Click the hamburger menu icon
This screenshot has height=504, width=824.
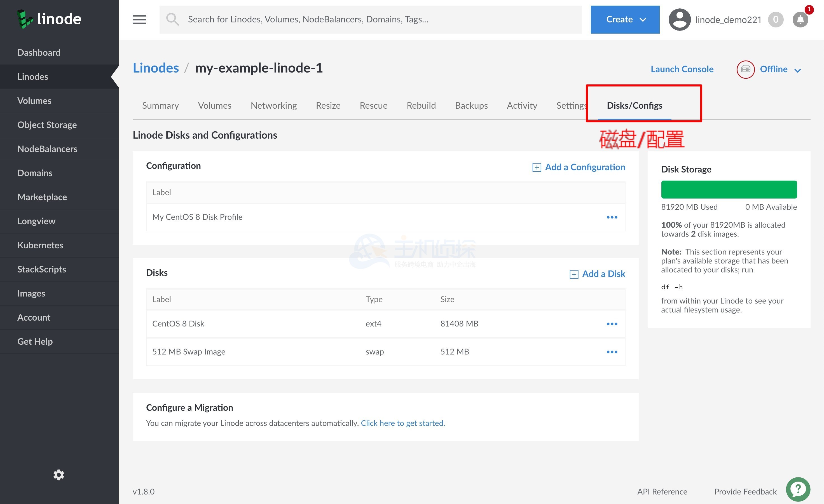[x=139, y=19]
